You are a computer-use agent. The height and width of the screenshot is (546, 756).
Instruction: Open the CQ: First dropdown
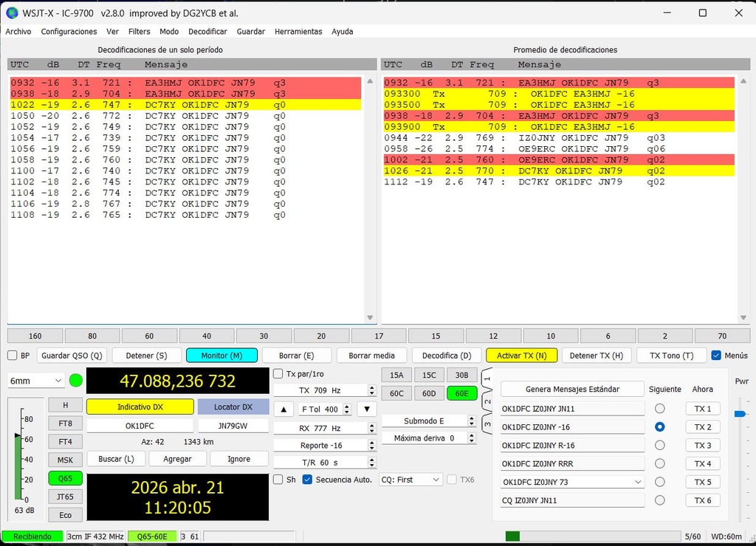tap(410, 480)
